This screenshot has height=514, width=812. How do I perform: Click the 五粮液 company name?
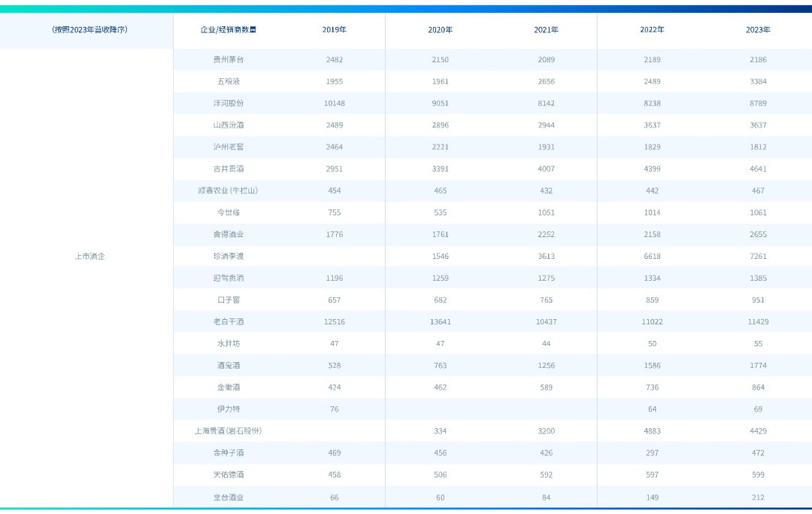pyautogui.click(x=229, y=81)
